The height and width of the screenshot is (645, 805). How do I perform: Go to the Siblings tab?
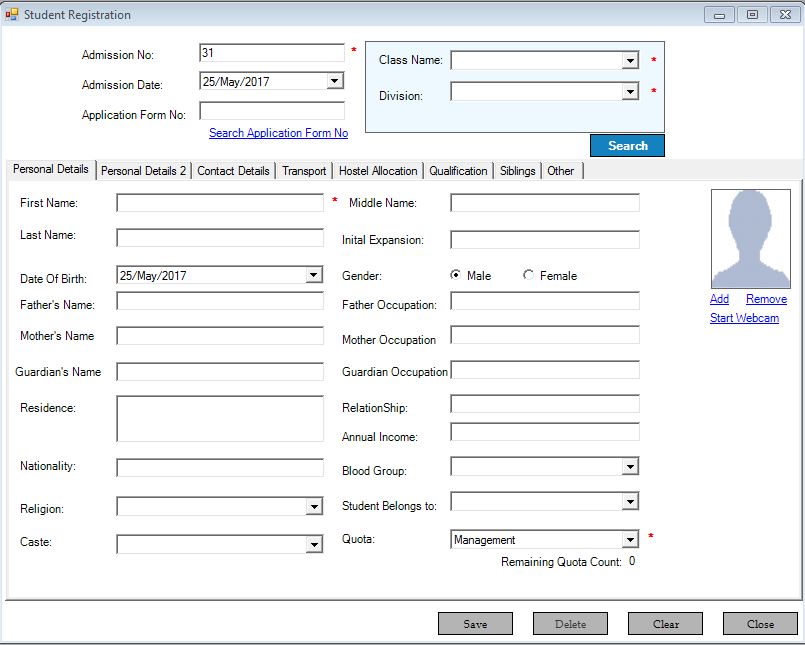coord(518,171)
